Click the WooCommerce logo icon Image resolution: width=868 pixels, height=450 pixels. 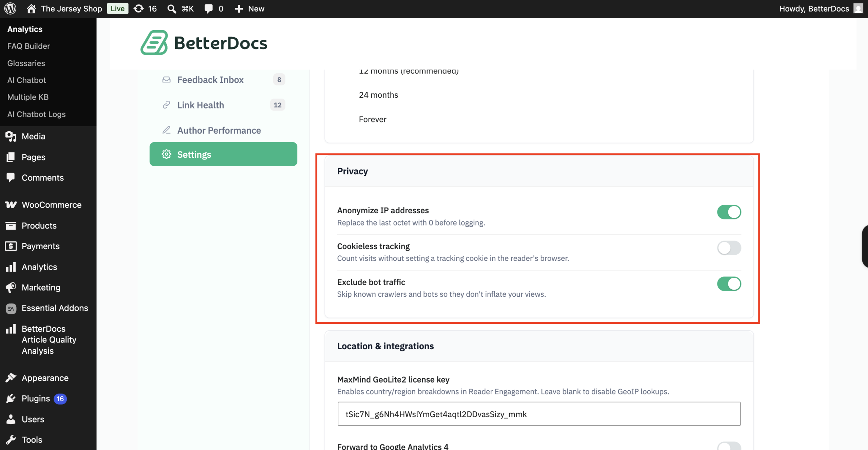click(11, 205)
